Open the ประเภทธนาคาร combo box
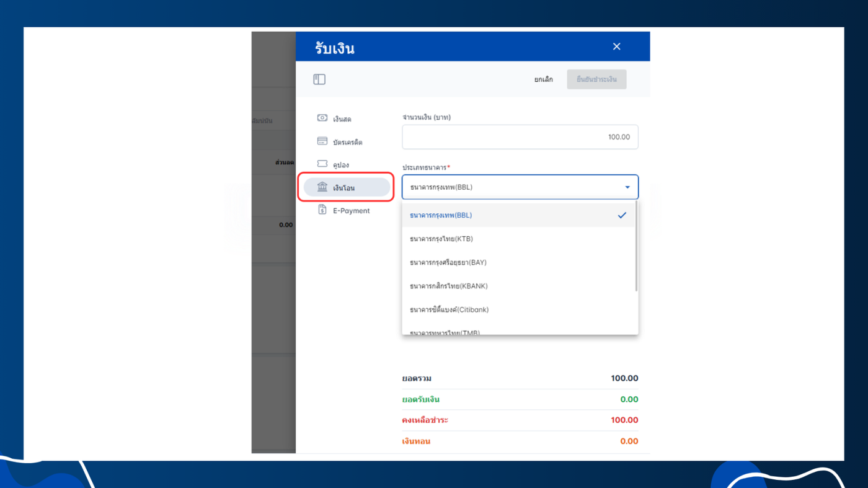868x488 pixels. coord(520,187)
